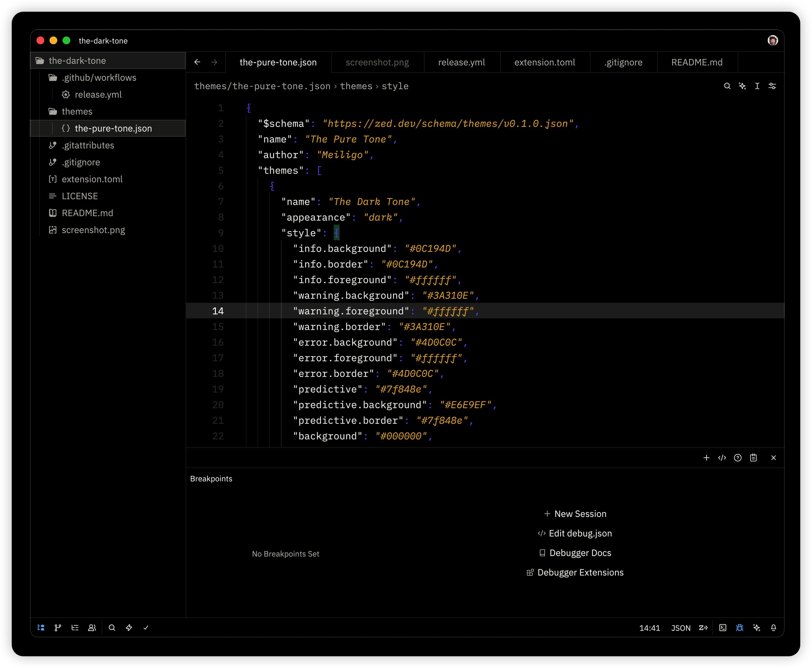Go back with left arrow navigation
Viewport: 812px width, 668px height.
[x=197, y=62]
